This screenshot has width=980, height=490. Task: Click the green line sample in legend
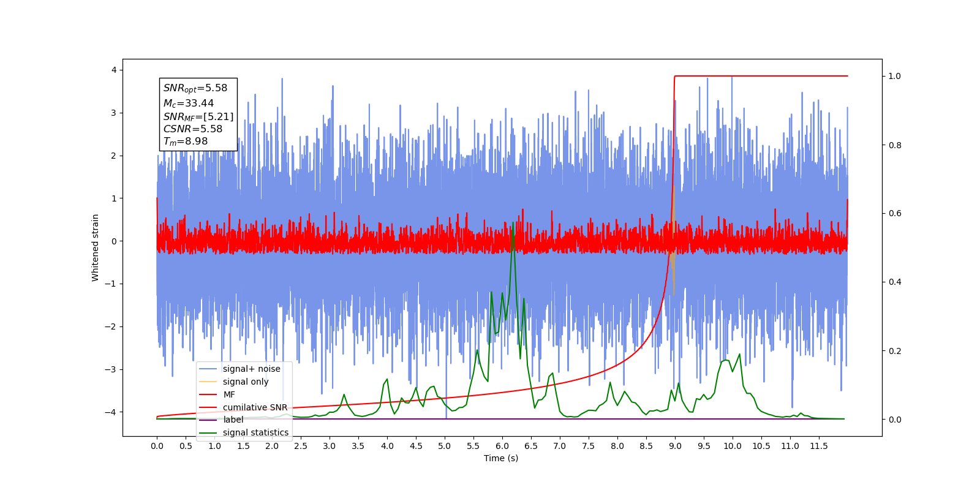(209, 432)
